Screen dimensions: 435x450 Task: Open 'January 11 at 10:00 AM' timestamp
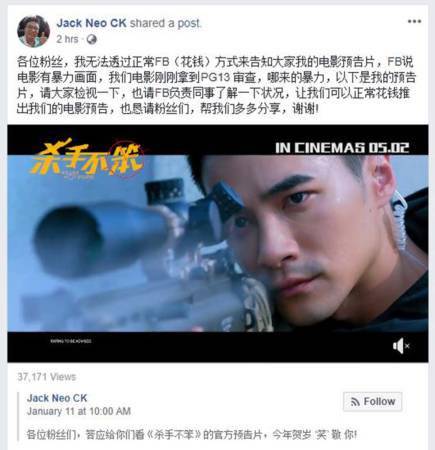coord(79,411)
